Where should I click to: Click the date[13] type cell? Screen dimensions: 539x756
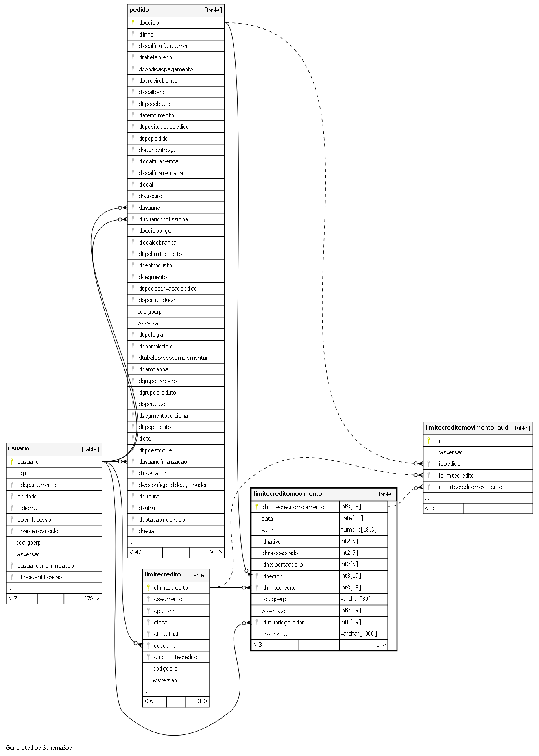[364, 519]
